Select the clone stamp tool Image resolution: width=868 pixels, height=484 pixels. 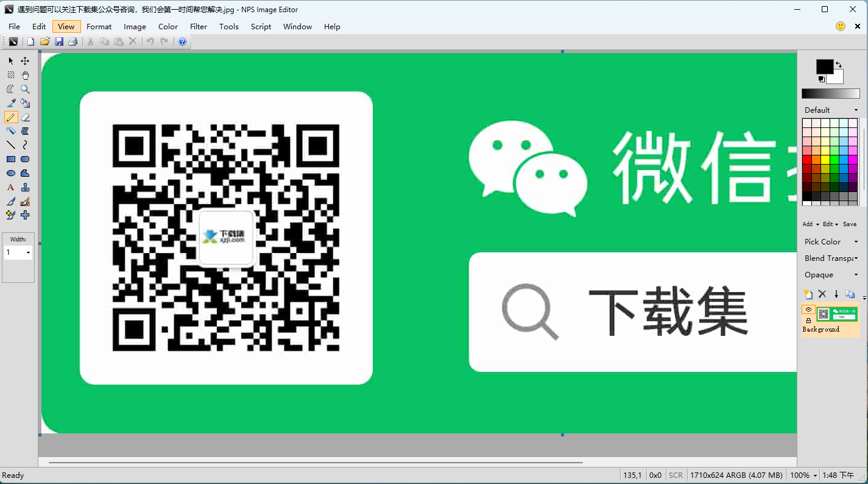coord(25,187)
